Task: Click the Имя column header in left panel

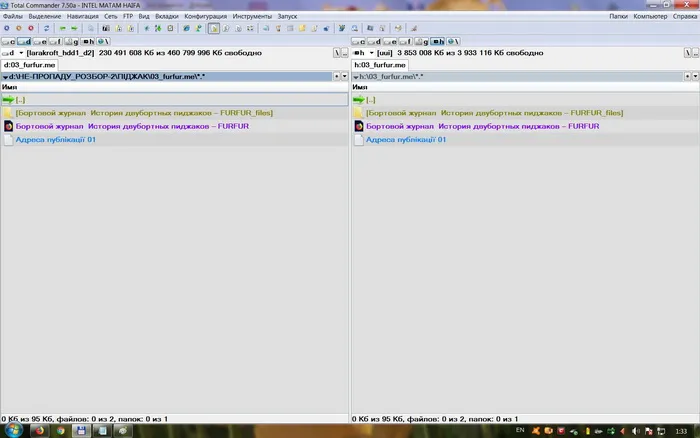Action: pyautogui.click(x=9, y=87)
